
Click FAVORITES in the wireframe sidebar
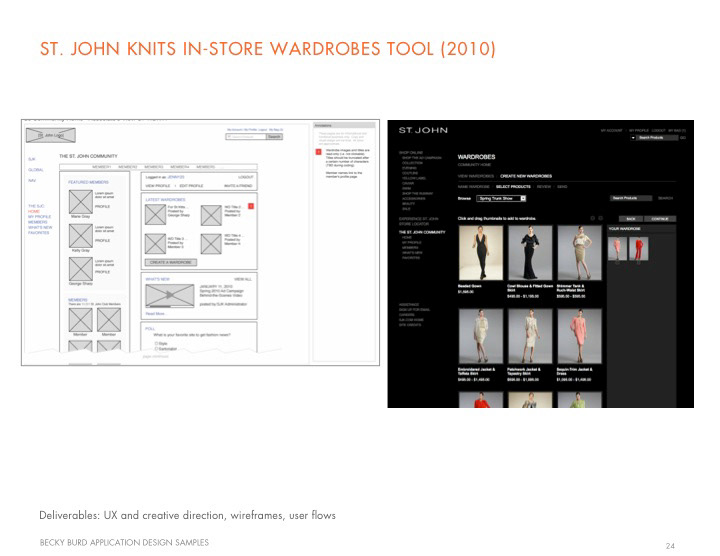pos(38,233)
